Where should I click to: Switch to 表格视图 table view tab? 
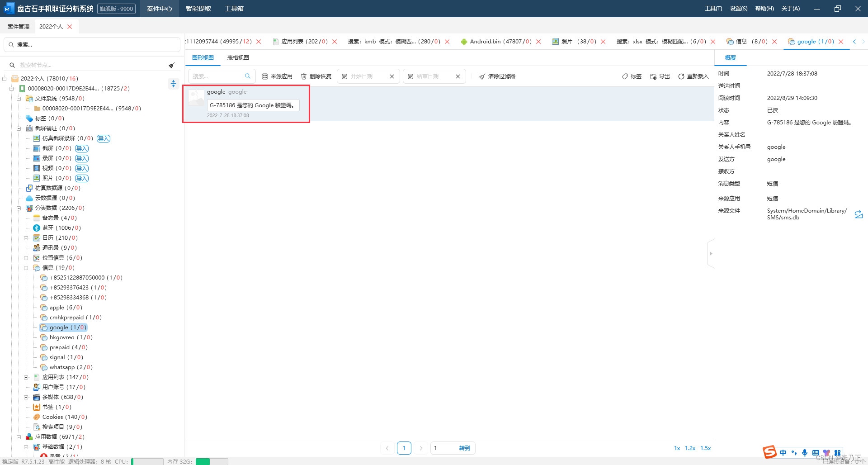[238, 58]
